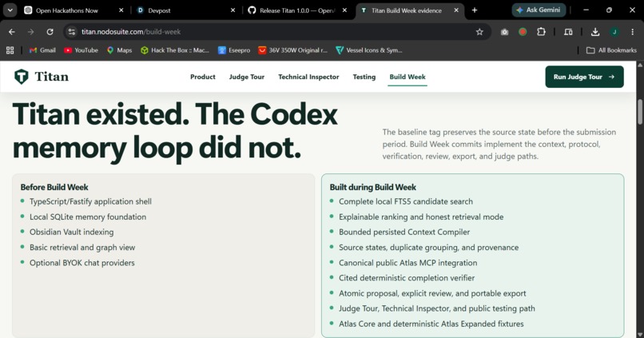
Task: Click 'Source states, duplicate grouping, and provenance'
Action: coord(429,247)
